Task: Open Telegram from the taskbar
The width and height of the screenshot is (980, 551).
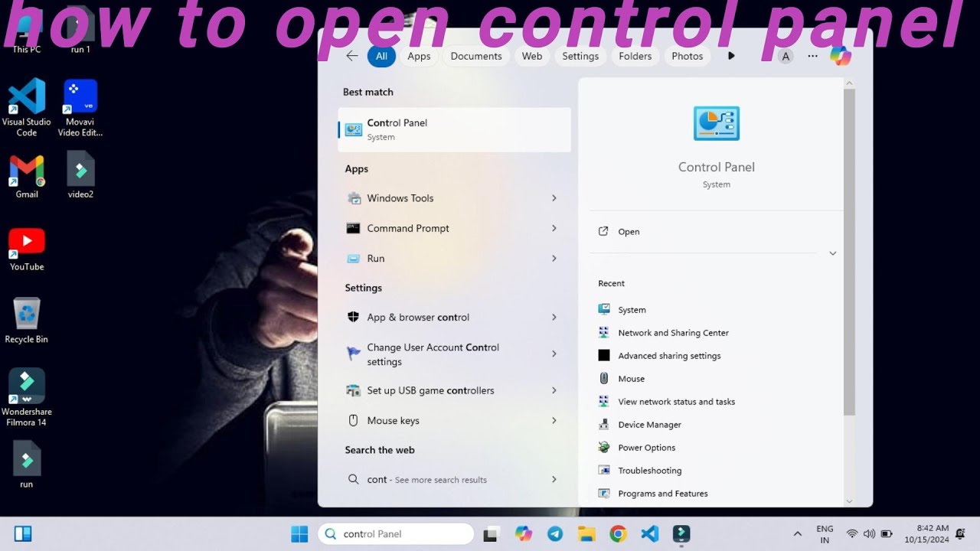Action: [x=555, y=534]
